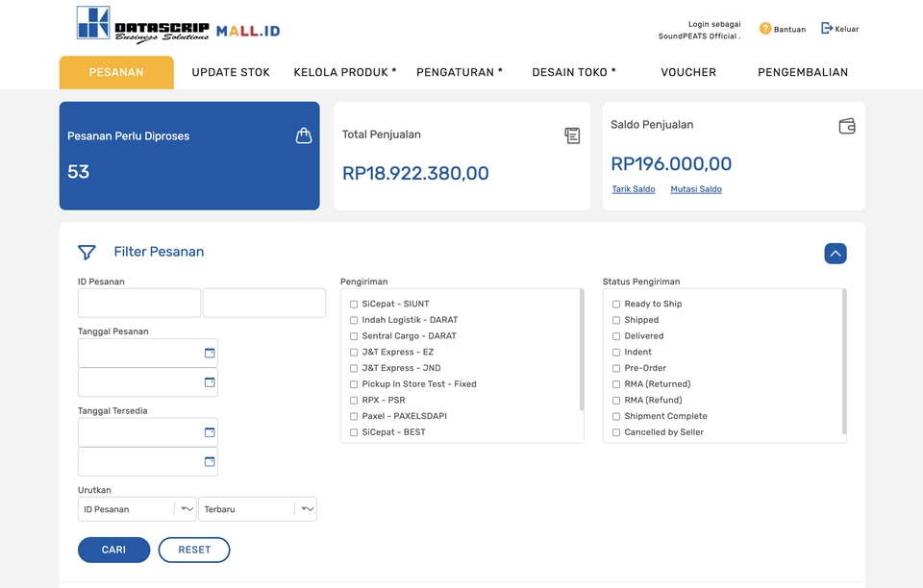Open the calendar picker for Tanggal Tersedia
923x588 pixels.
tap(210, 432)
